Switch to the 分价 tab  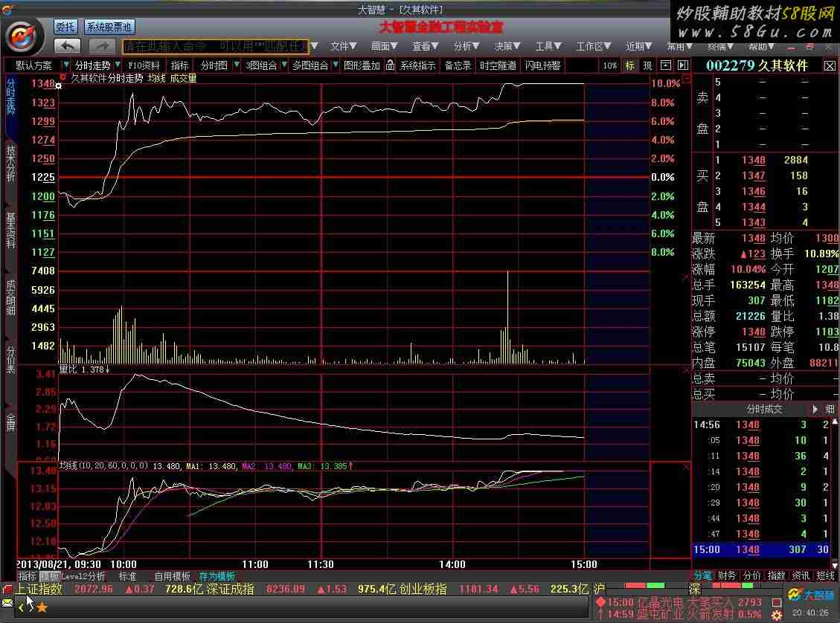[x=751, y=575]
